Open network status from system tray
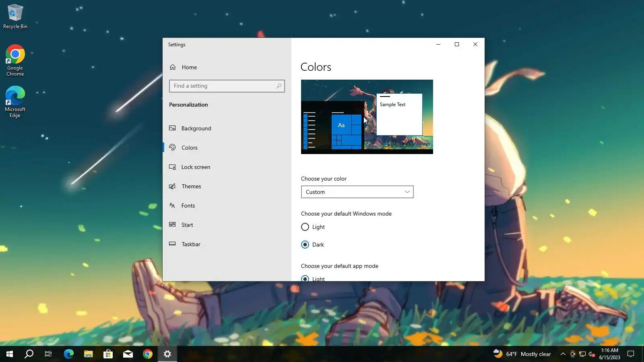 click(582, 354)
